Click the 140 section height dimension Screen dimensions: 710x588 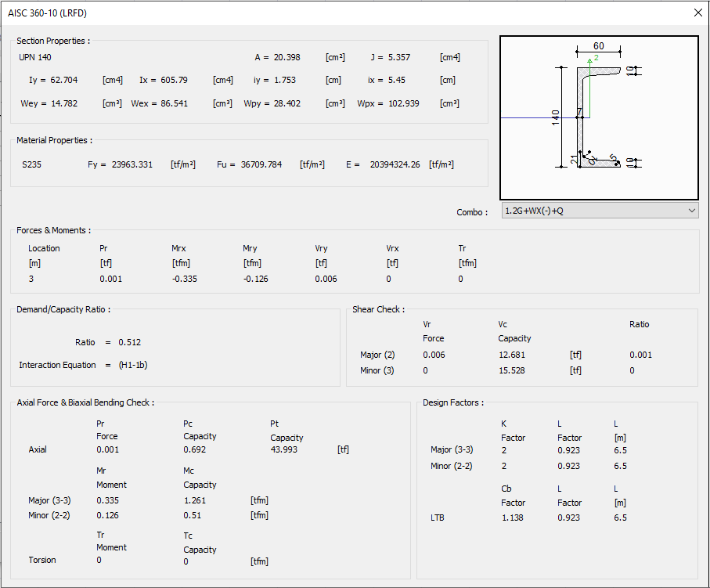(x=555, y=117)
